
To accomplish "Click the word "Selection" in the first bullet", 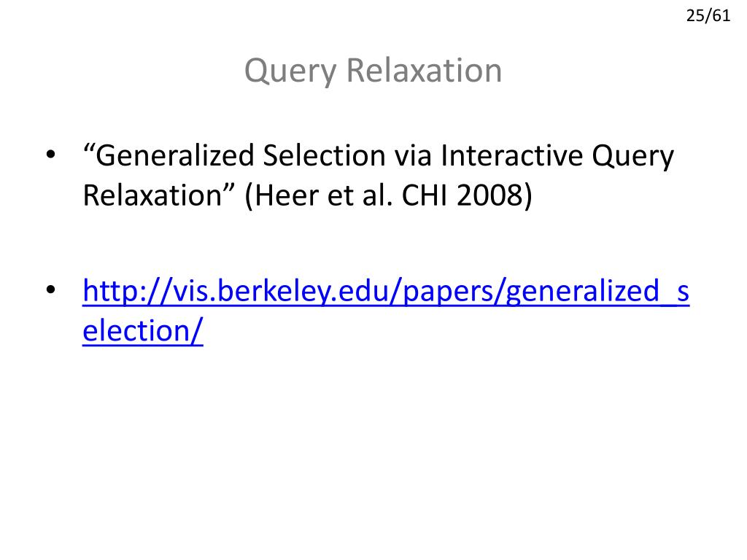I will coord(324,155).
